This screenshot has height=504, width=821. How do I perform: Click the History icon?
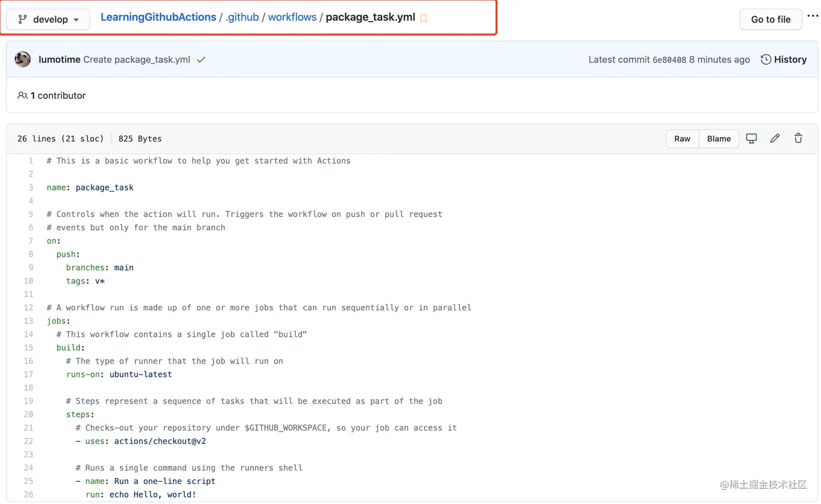pos(766,60)
